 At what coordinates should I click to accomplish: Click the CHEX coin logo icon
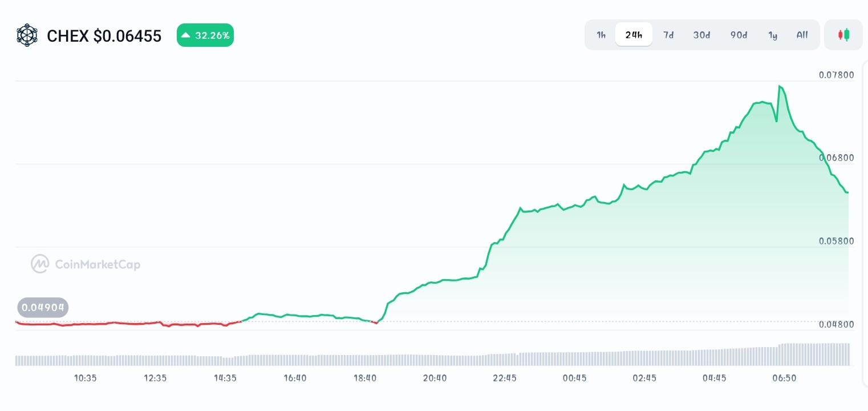[27, 35]
